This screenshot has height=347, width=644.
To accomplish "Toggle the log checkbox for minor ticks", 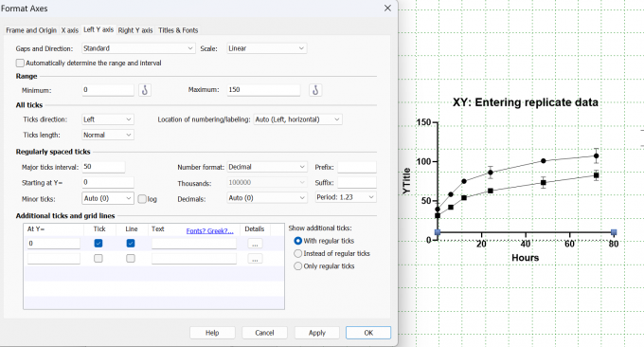I will (142, 199).
